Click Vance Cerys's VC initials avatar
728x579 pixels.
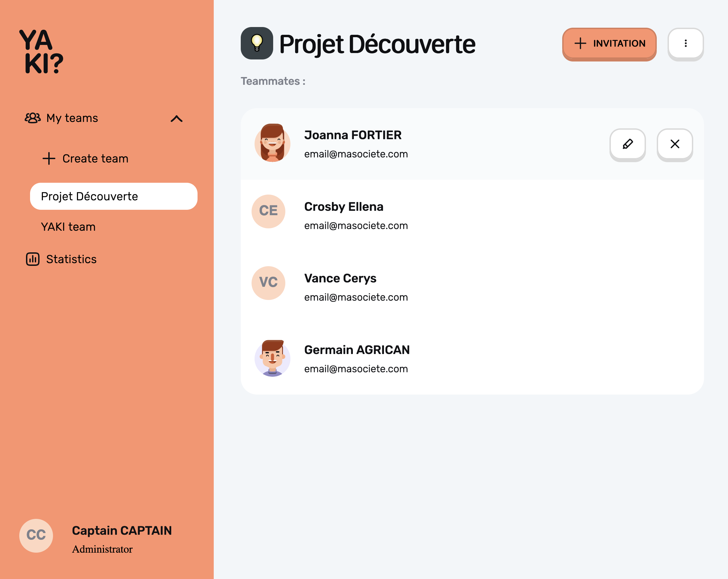[x=268, y=283]
